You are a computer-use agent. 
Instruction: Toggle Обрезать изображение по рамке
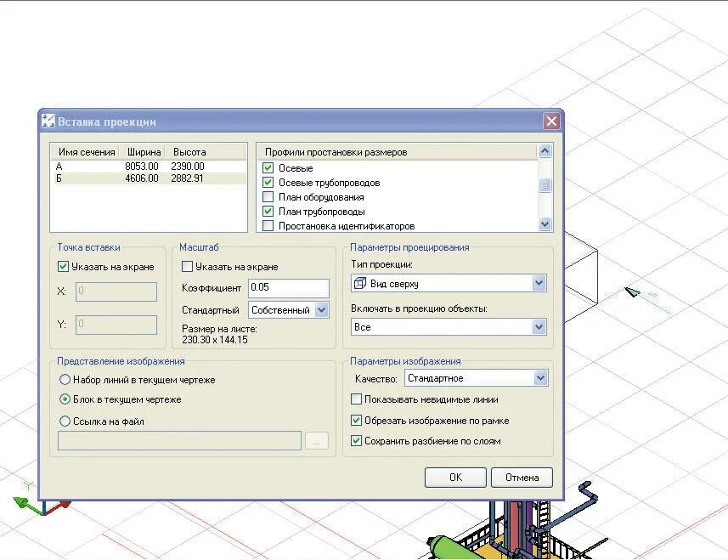pyautogui.click(x=356, y=421)
